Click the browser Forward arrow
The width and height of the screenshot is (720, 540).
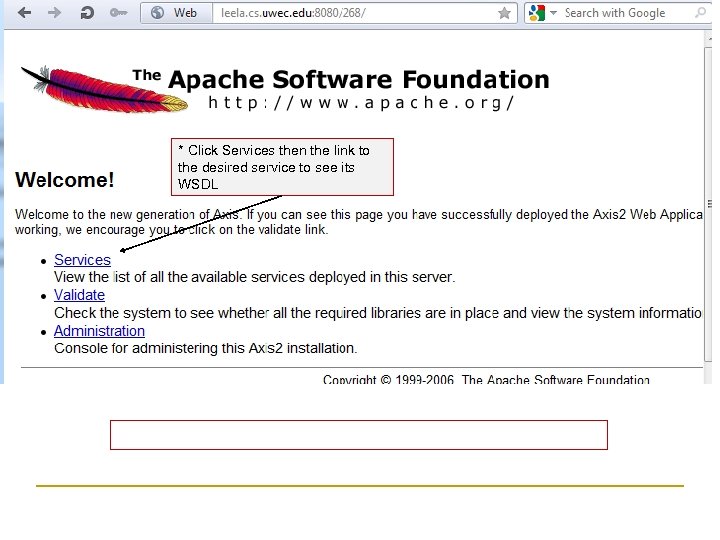54,12
